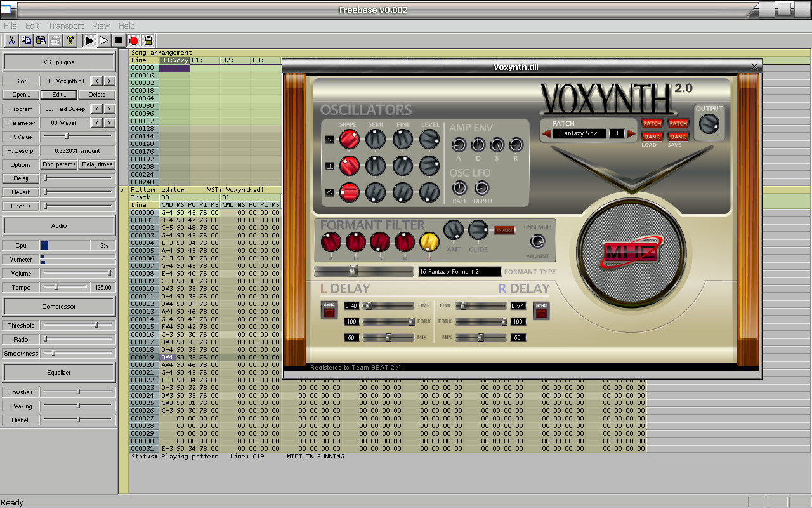The width and height of the screenshot is (812, 508).
Task: Click the Edit... button in VST plugins panel
Action: pyautogui.click(x=59, y=95)
